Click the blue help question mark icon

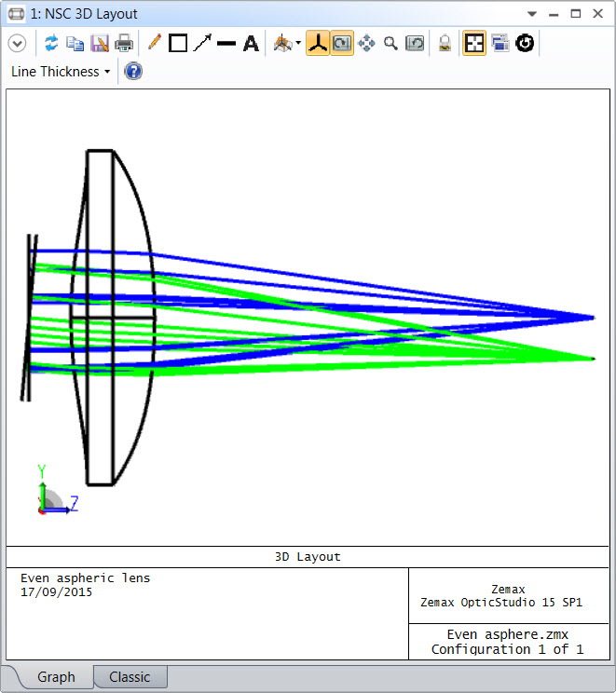133,71
